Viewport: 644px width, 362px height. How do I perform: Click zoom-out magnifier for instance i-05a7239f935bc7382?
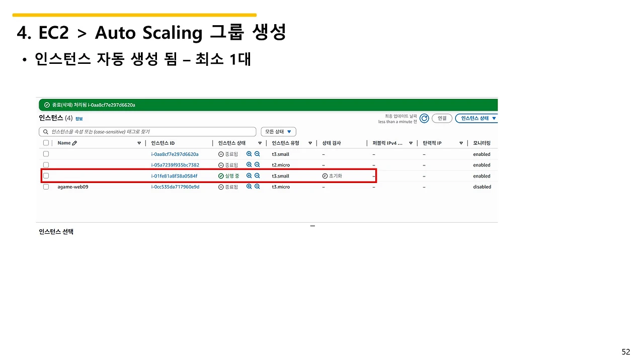(257, 164)
